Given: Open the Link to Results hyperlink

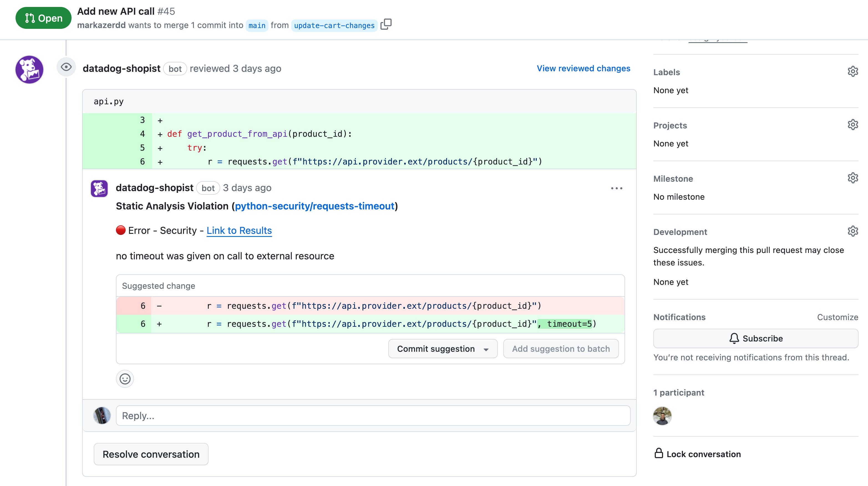Looking at the screenshot, I should (239, 230).
